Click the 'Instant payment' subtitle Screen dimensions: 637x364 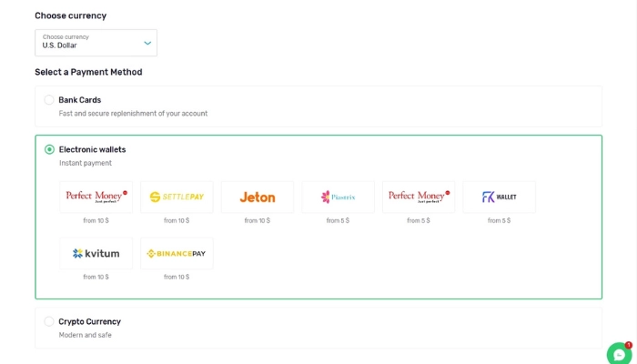pyautogui.click(x=86, y=163)
